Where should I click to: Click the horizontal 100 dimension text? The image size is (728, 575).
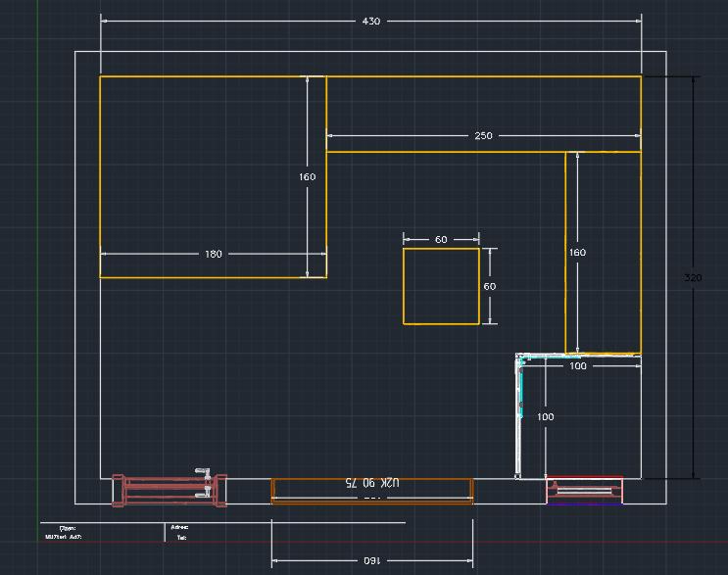click(578, 366)
